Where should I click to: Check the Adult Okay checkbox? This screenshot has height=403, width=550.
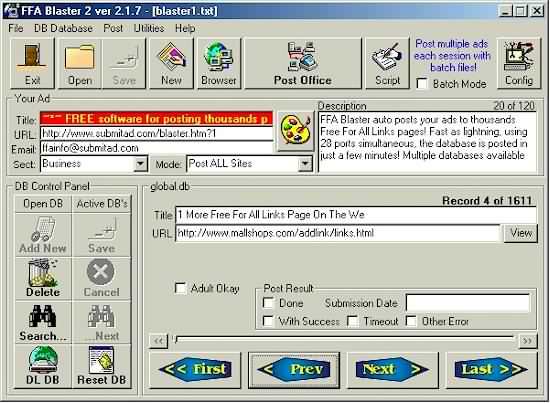point(180,288)
